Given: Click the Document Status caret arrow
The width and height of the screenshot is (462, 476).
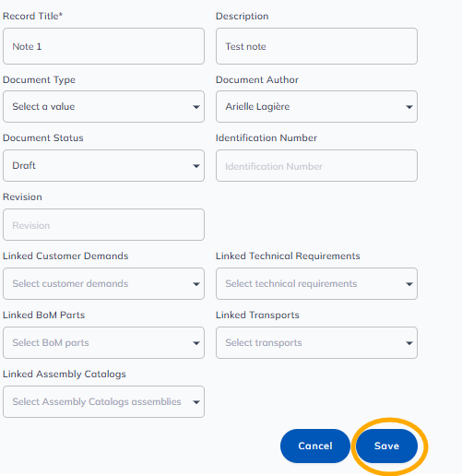Looking at the screenshot, I should pos(196,166).
